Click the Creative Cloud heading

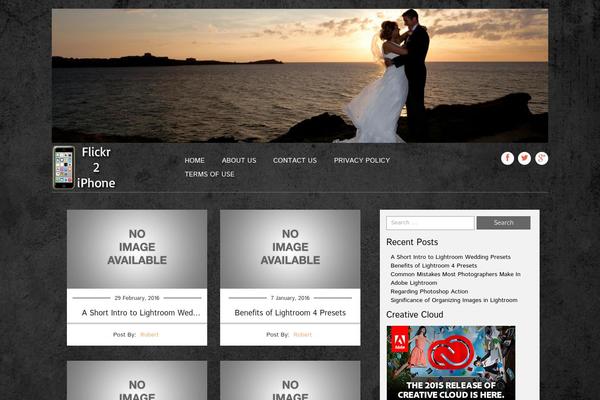(415, 315)
